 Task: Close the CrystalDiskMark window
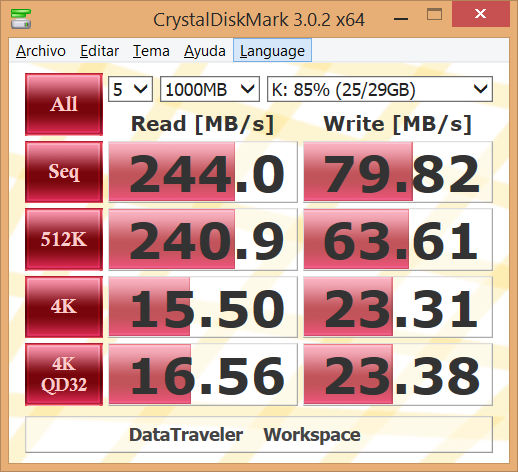click(481, 15)
